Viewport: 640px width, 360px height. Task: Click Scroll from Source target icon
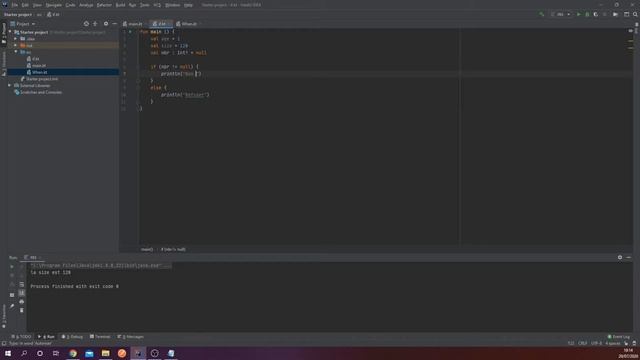[x=86, y=24]
